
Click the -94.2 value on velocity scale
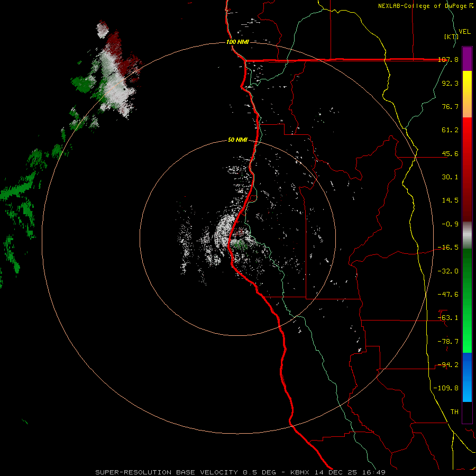click(x=448, y=365)
